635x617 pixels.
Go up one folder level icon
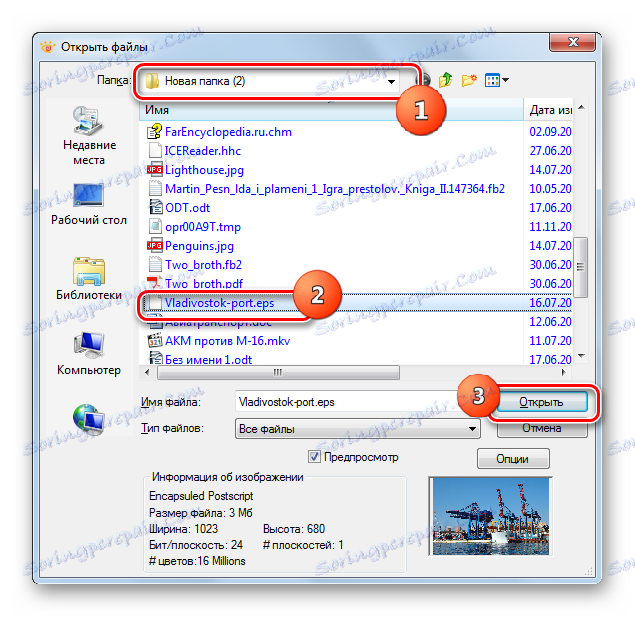pyautogui.click(x=445, y=80)
